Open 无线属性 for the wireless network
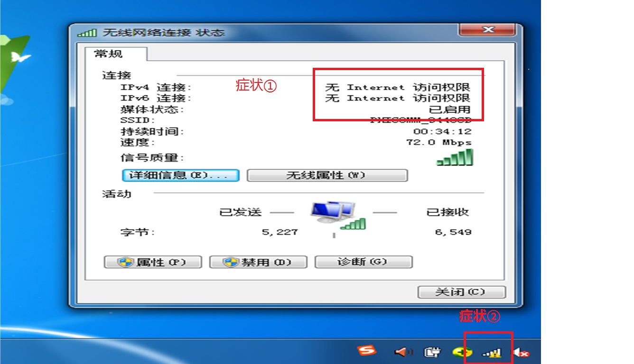Viewport: 634px width, 364px height. [326, 175]
